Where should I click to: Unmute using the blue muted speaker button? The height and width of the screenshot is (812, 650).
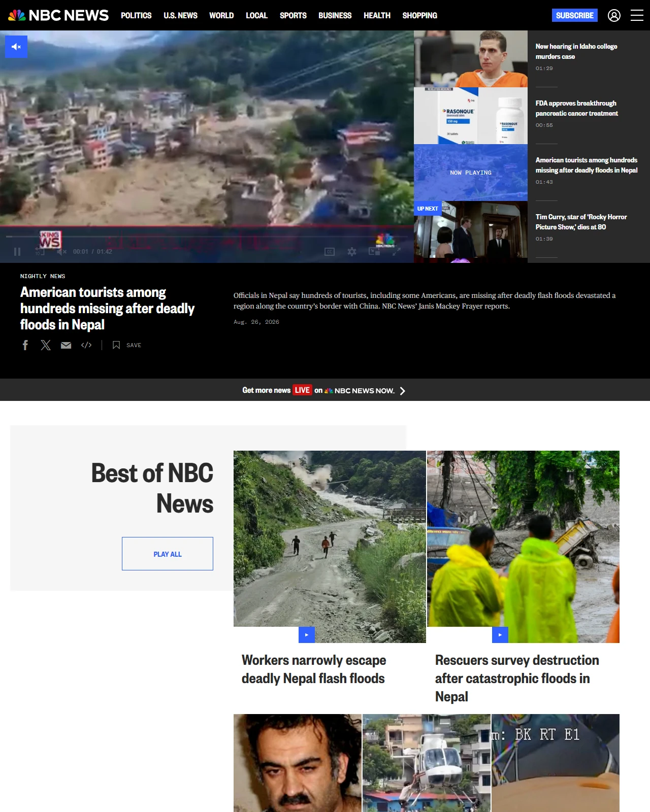[x=16, y=47]
